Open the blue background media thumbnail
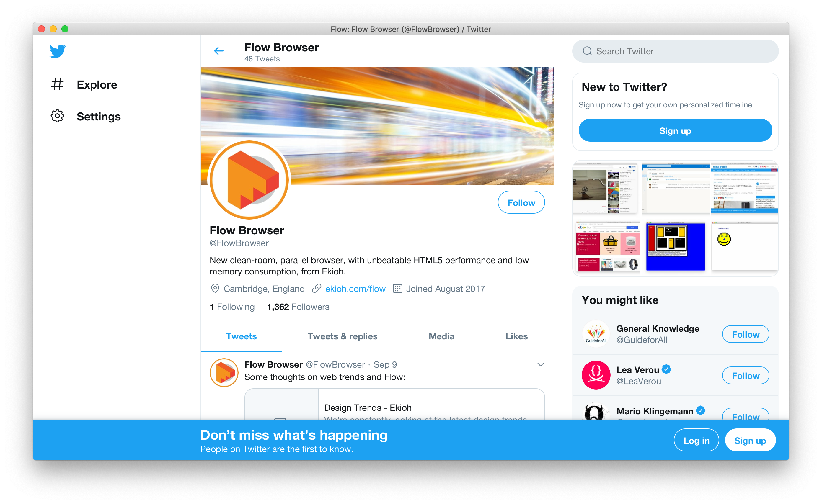This screenshot has width=822, height=504. coord(675,246)
